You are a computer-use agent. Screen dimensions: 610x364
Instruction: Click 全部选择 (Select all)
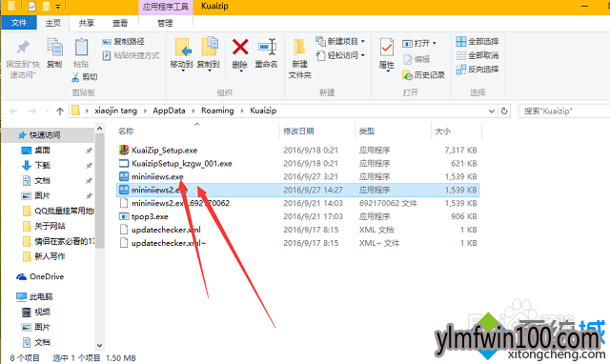[x=478, y=41]
